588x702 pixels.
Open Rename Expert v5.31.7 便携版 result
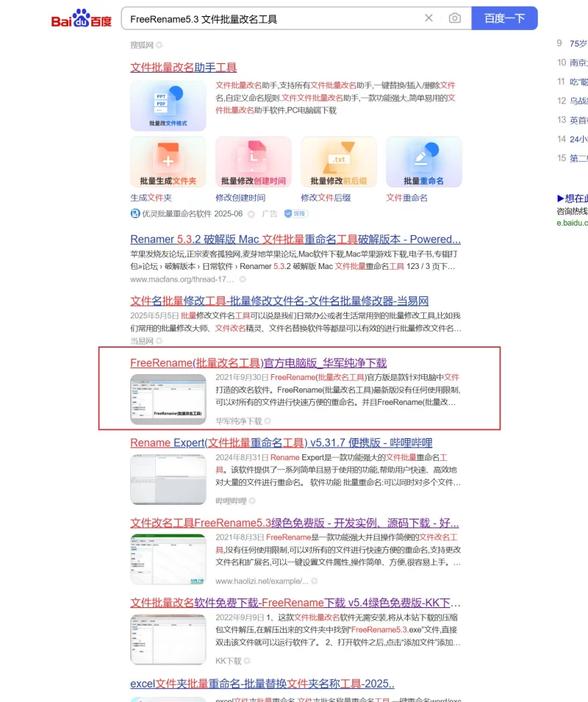281,443
